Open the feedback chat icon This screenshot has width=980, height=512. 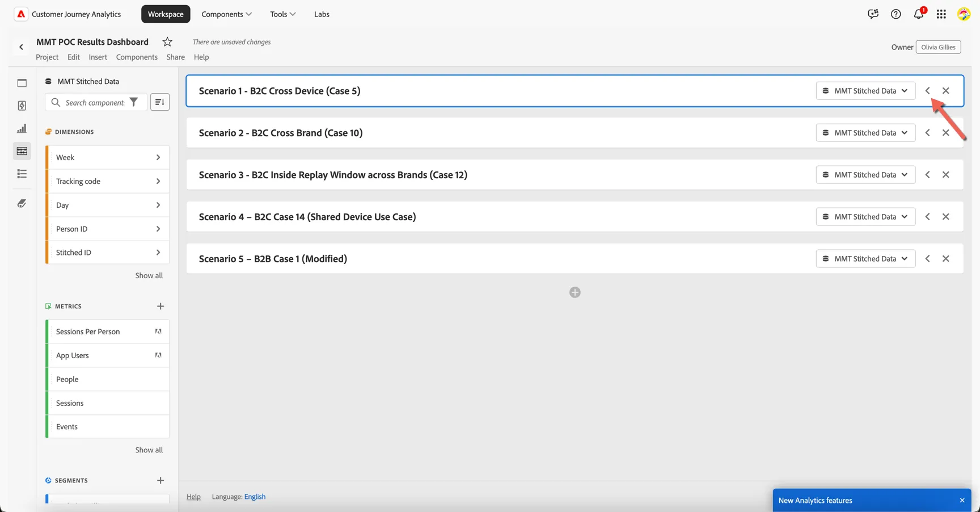point(873,14)
